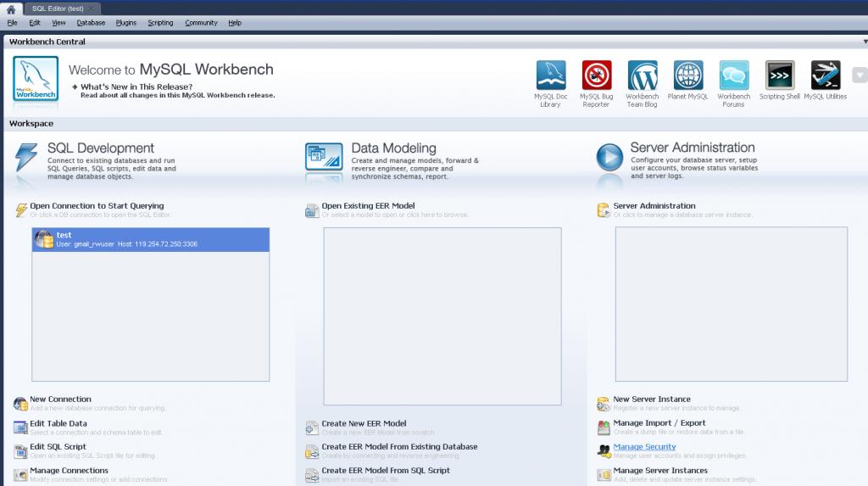
Task: Collapse the Workbench Central panel
Action: (864, 41)
